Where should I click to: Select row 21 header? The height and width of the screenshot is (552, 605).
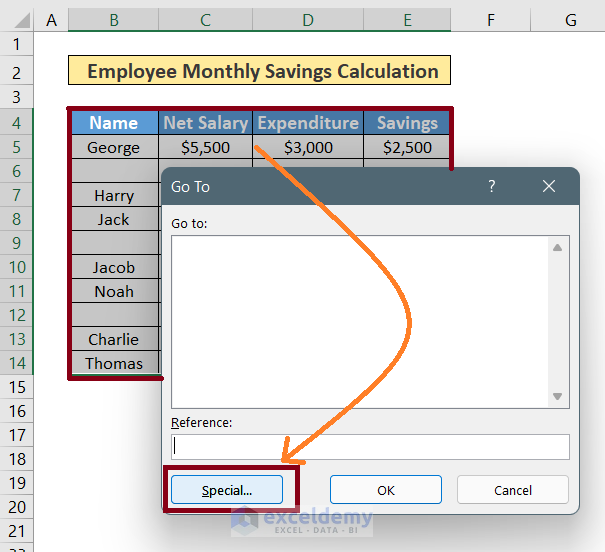(16, 531)
